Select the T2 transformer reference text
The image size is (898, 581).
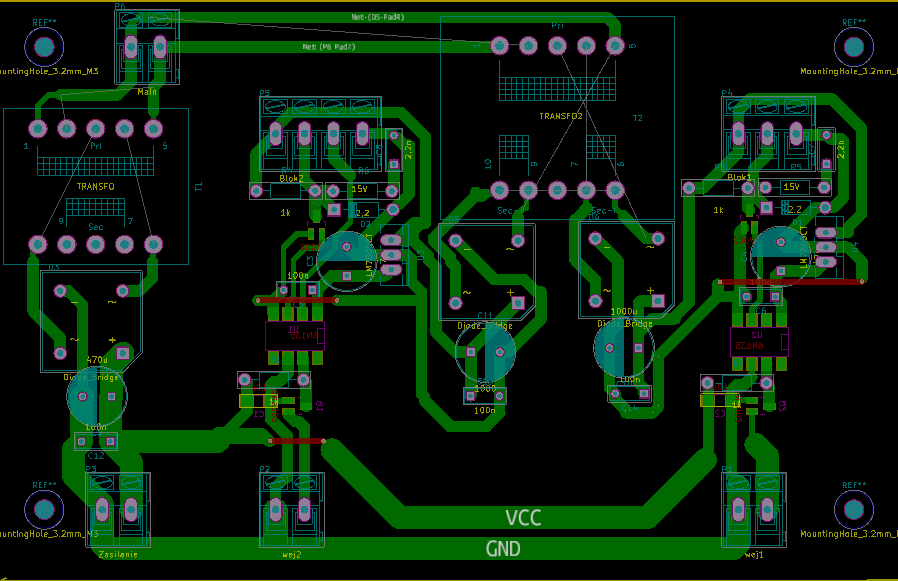coord(637,118)
